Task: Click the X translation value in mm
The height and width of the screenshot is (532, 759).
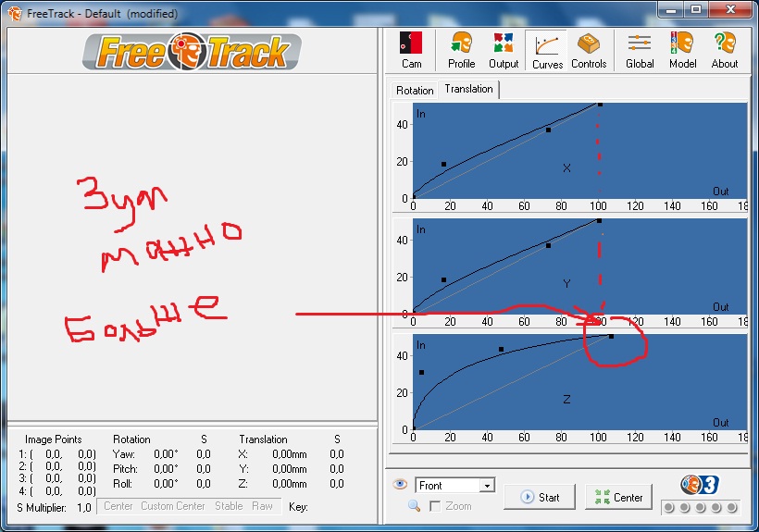Action: (x=290, y=454)
